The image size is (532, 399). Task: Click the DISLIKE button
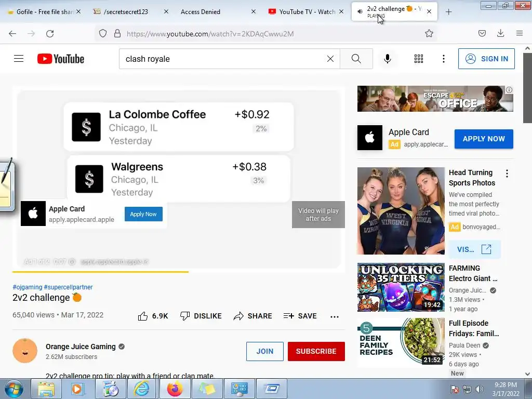tap(201, 316)
